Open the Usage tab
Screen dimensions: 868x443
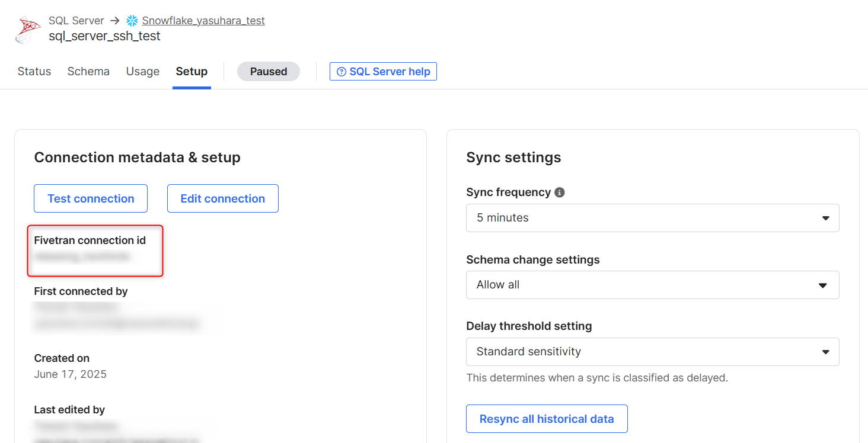coord(143,72)
